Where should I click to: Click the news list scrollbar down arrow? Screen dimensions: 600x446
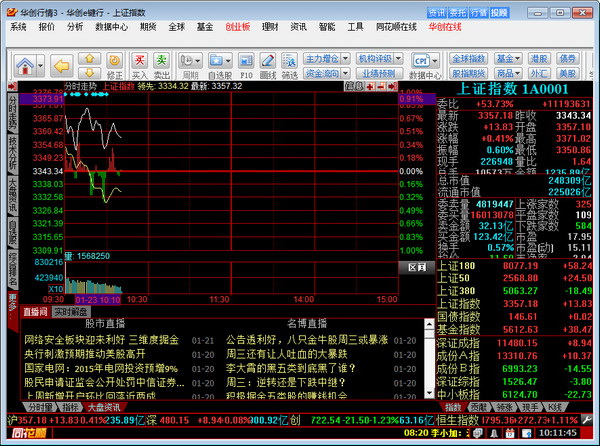[429, 393]
